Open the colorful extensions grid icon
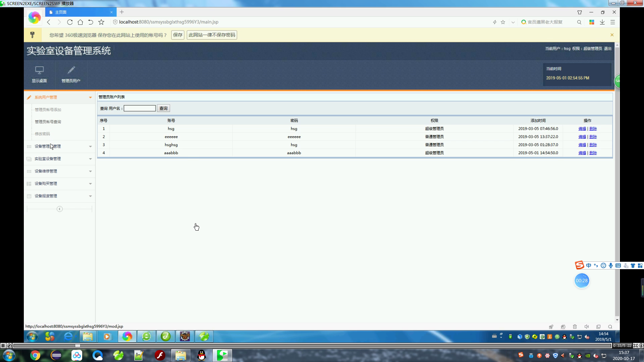The image size is (644, 362). point(592,22)
